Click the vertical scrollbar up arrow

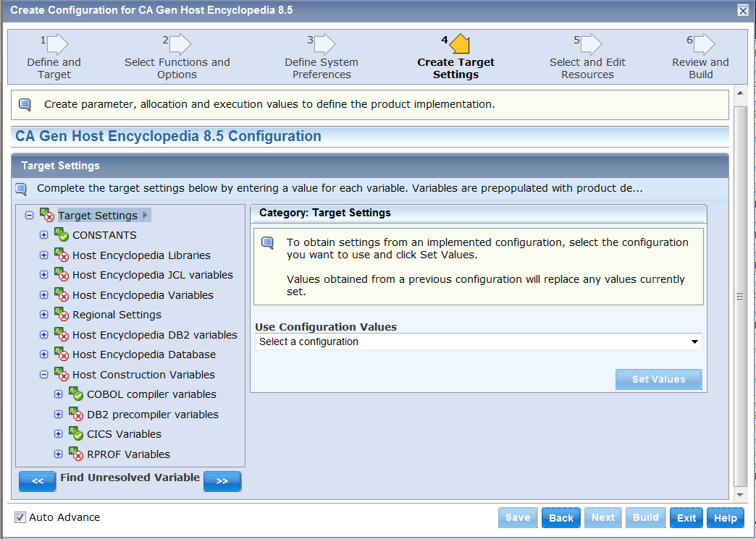[740, 93]
